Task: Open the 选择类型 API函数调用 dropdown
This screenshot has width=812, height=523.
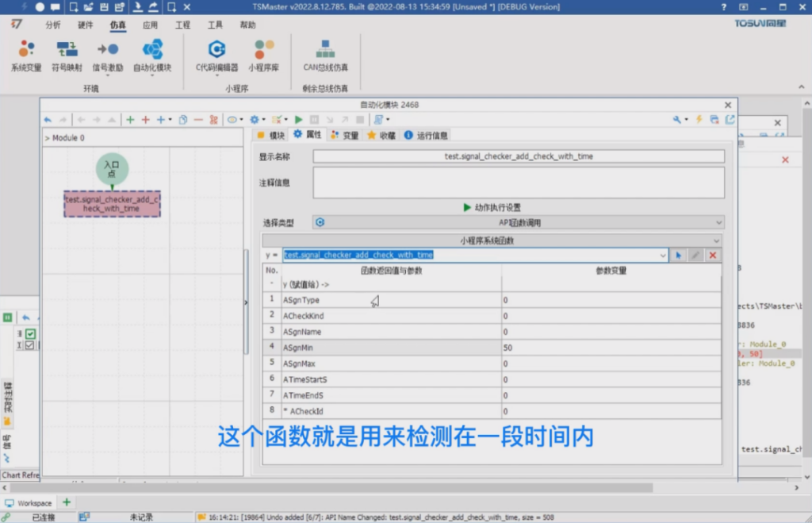Action: click(x=519, y=222)
